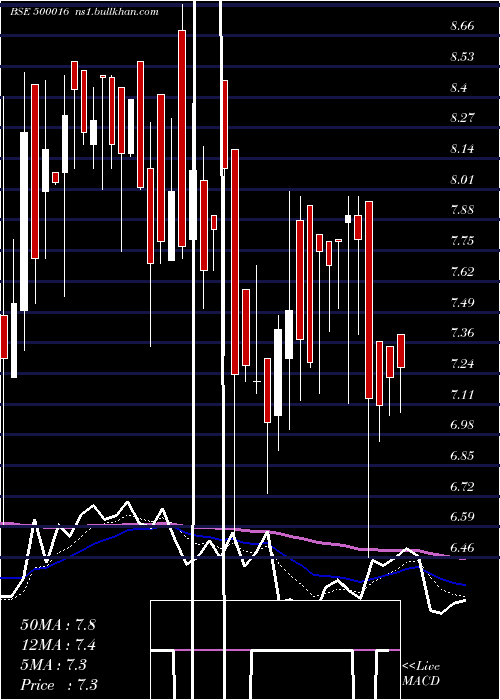The height and width of the screenshot is (700, 500).
Task: Select the 8.27 price axis label
Action: click(x=462, y=118)
